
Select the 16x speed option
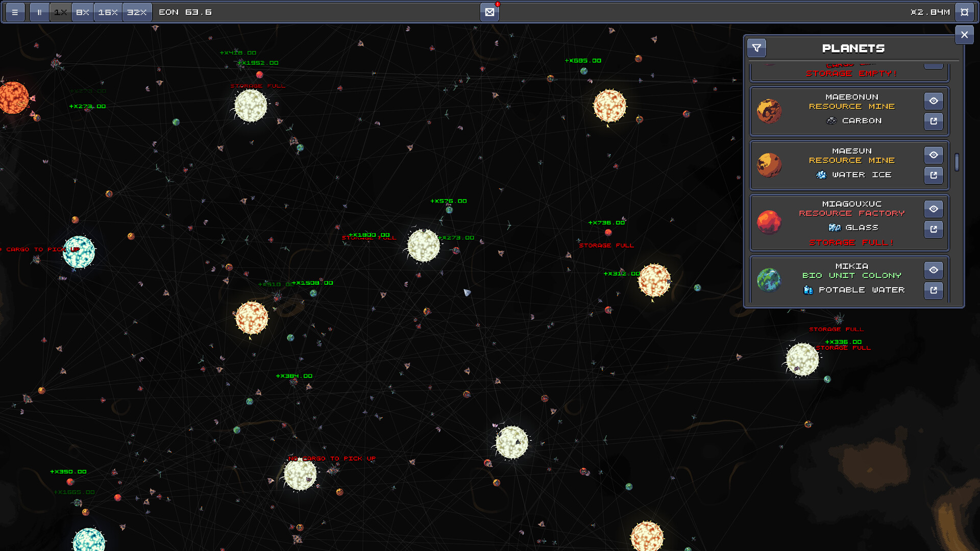click(x=108, y=12)
